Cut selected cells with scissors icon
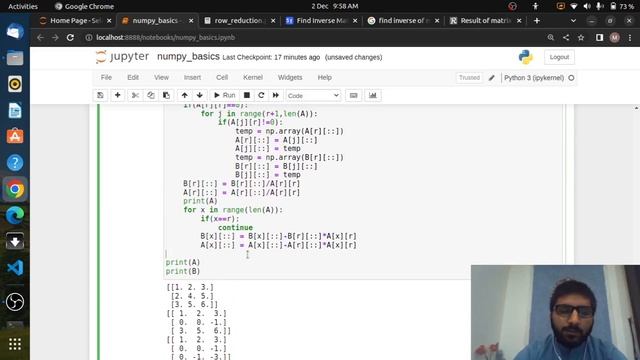 coord(135,95)
